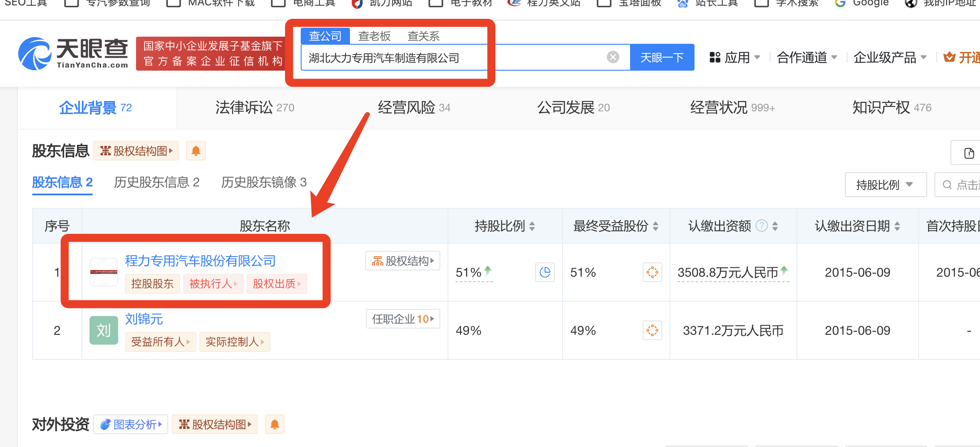
Task: Open the 程力专用汽车股份有限公司 link
Action: point(200,261)
